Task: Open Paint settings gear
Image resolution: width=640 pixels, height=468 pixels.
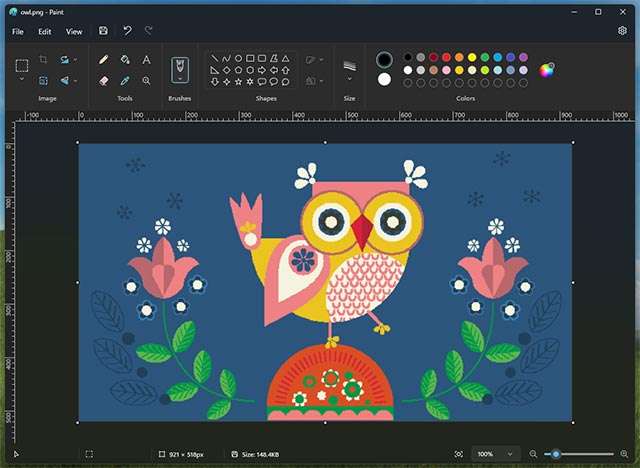Action: point(622,31)
